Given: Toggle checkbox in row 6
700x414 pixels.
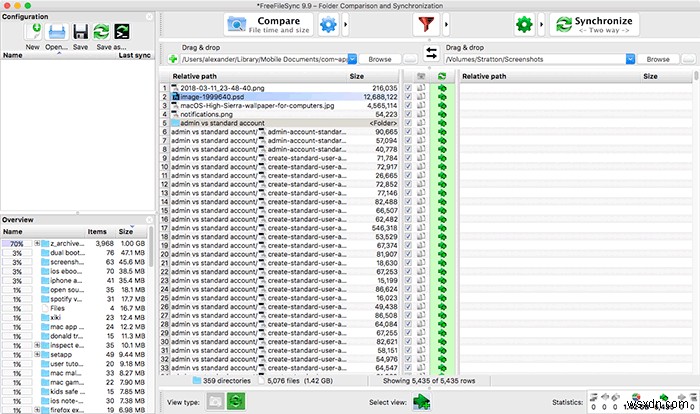Looking at the screenshot, I should click(408, 132).
